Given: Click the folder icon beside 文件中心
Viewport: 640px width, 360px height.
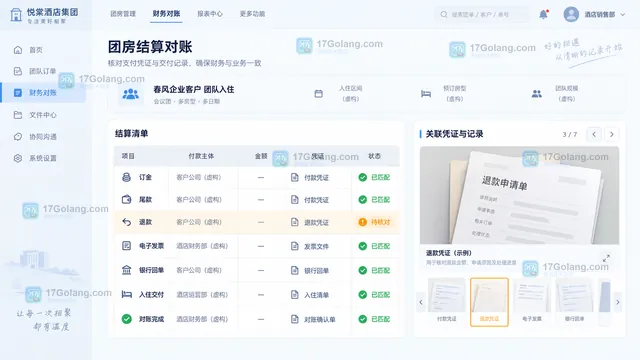Looking at the screenshot, I should [18, 115].
